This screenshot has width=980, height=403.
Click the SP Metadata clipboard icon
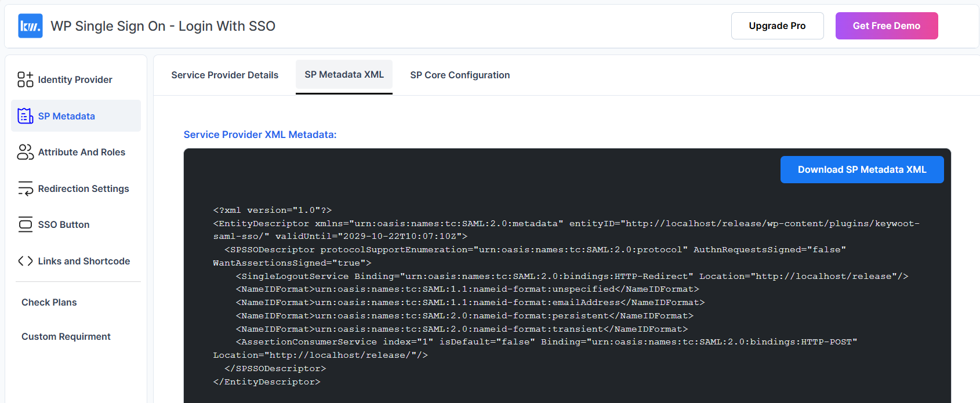tap(26, 116)
